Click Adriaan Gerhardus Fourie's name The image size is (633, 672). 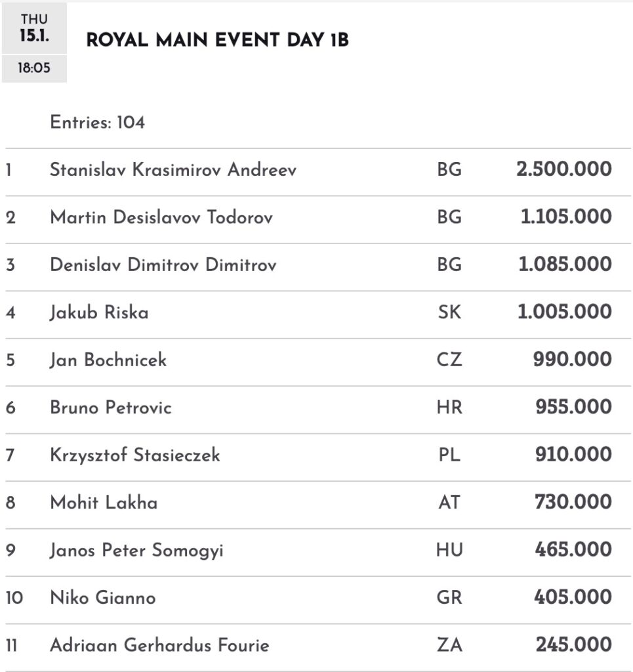coord(159,645)
